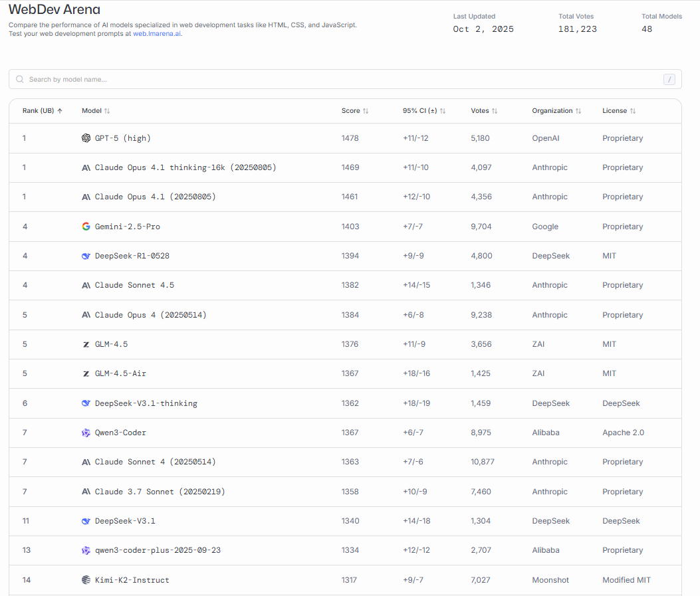Click the slash keyboard shortcut badge
Image resolution: width=700 pixels, height=596 pixels.
[669, 79]
